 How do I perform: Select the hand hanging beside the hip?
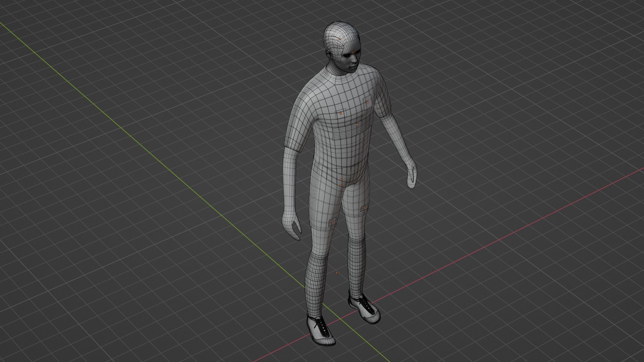click(x=412, y=175)
